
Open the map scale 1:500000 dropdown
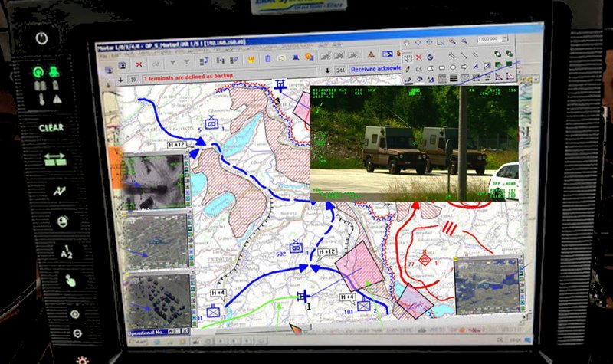505,38
